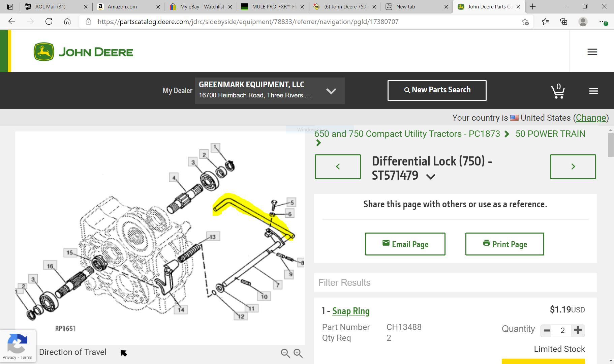
Task: Open the shopping cart with 0 items
Action: click(x=558, y=91)
